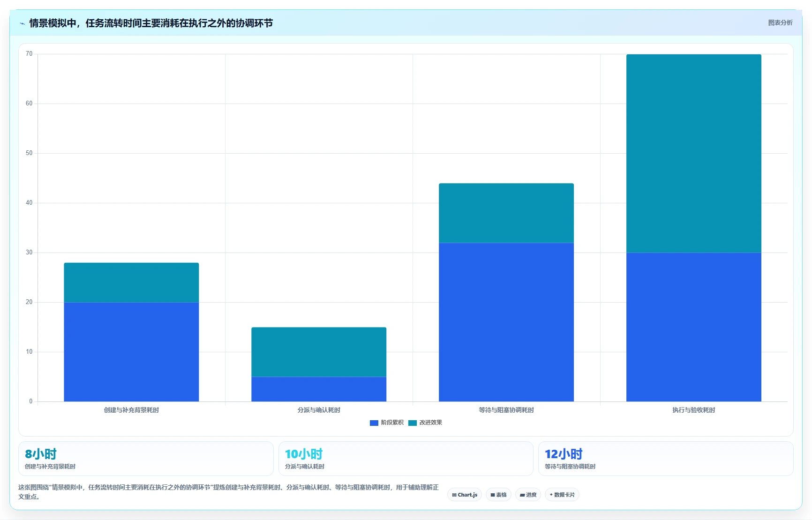Screen dimensions: 812x520
Task: Click the description paragraph starting 这张图围绕
Action: click(x=228, y=492)
